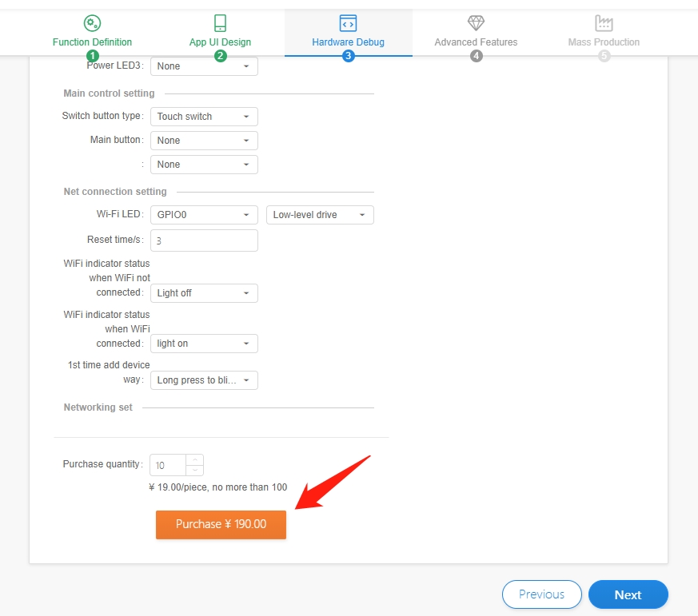Viewport: 698px width, 616px height.
Task: Click the Purchase ¥ 190.00 button
Action: click(x=221, y=524)
